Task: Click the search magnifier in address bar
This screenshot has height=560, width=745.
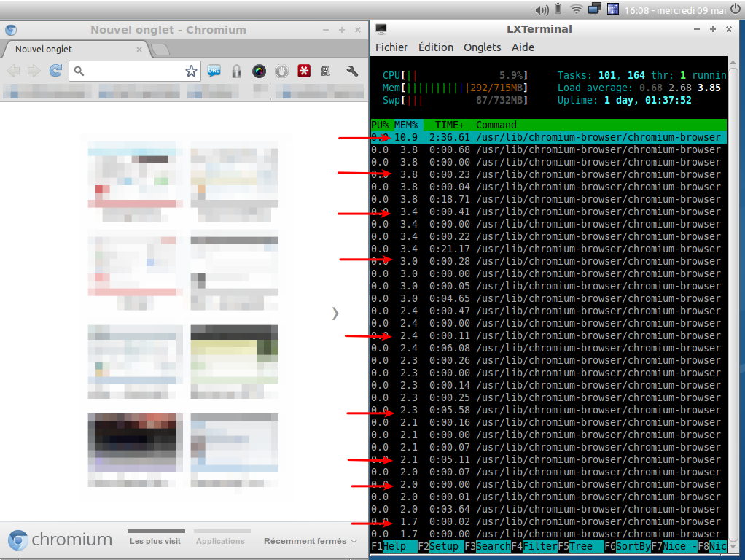Action: (79, 71)
